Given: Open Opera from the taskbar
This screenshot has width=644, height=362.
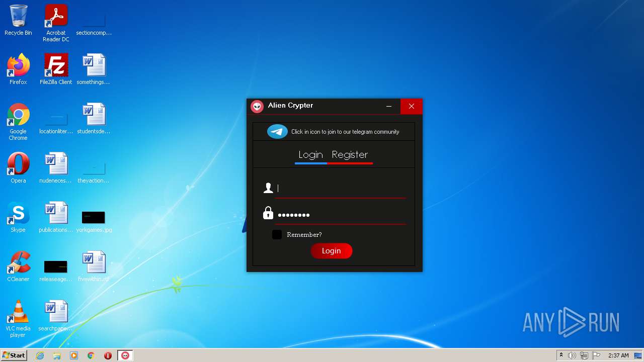Looking at the screenshot, I should tap(108, 355).
